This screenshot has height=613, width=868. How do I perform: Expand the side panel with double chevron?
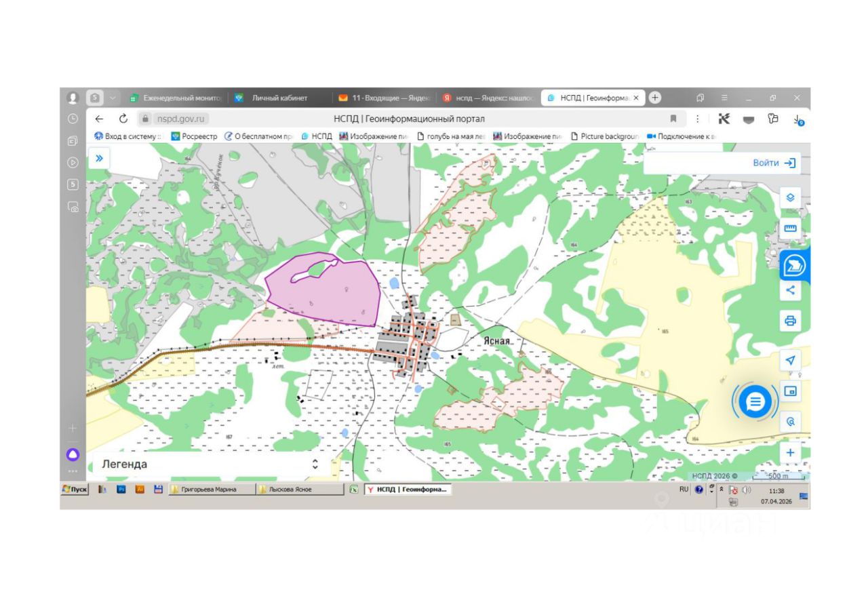[x=99, y=158]
